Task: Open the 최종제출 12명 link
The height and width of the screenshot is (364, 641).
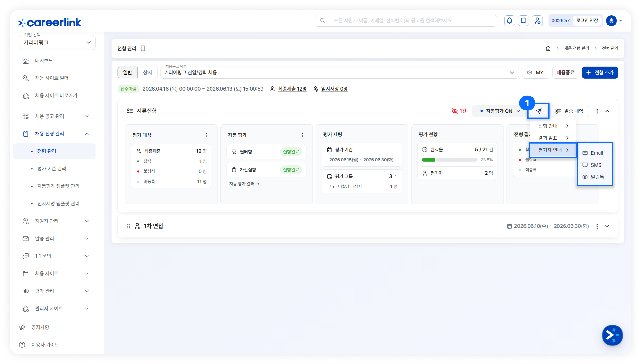Action: pyautogui.click(x=292, y=89)
